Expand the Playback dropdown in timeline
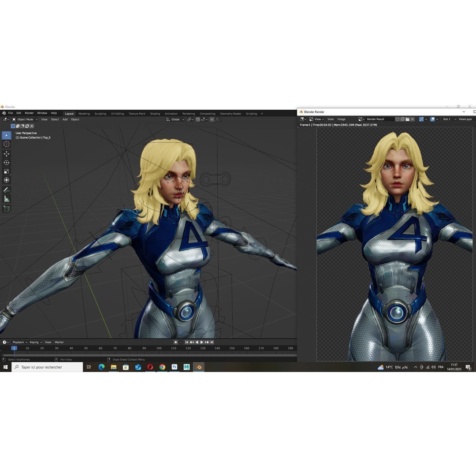 click(19, 342)
